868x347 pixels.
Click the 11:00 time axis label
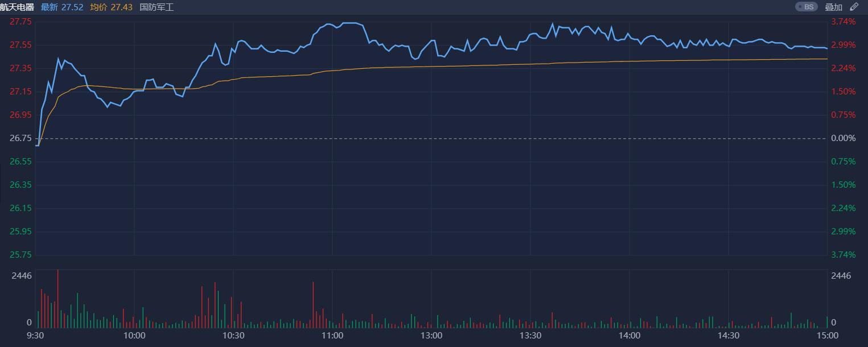(332, 336)
